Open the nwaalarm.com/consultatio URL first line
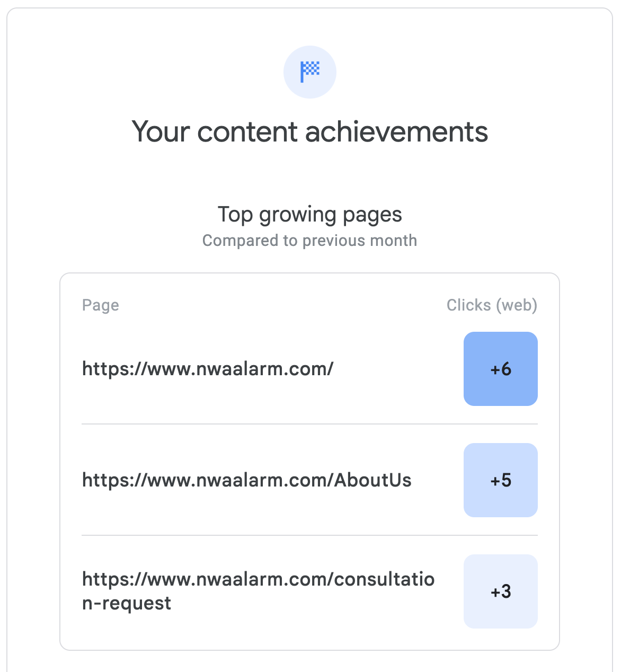Screen dimensions: 621x672 (259, 579)
